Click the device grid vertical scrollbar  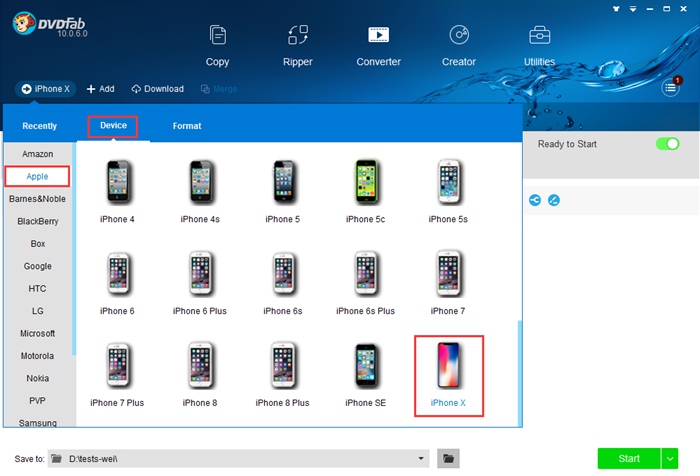coord(520,373)
